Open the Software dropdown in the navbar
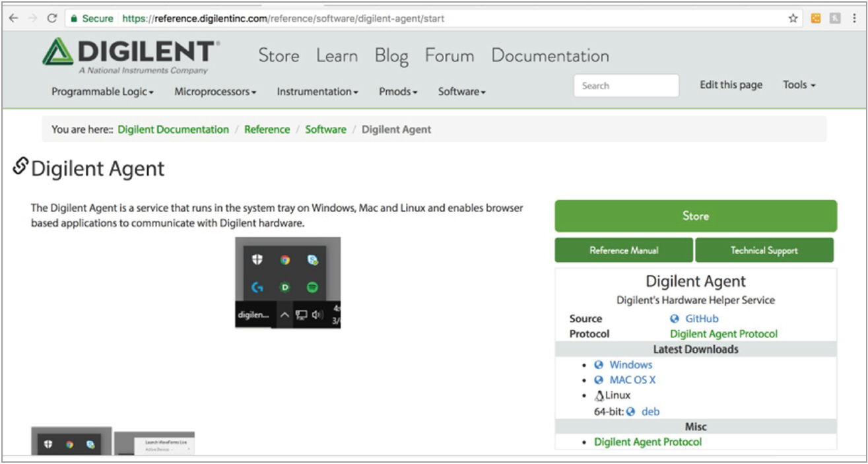This screenshot has height=464, width=868. 461,92
